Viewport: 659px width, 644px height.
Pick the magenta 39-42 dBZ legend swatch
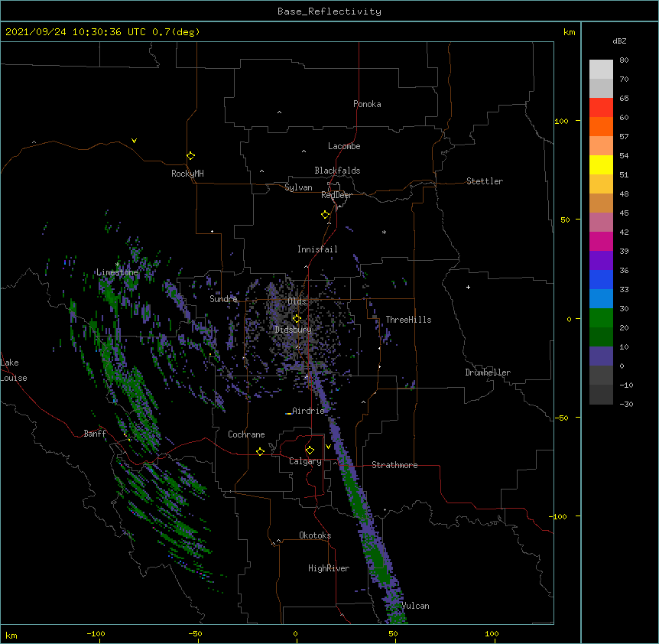coord(601,241)
